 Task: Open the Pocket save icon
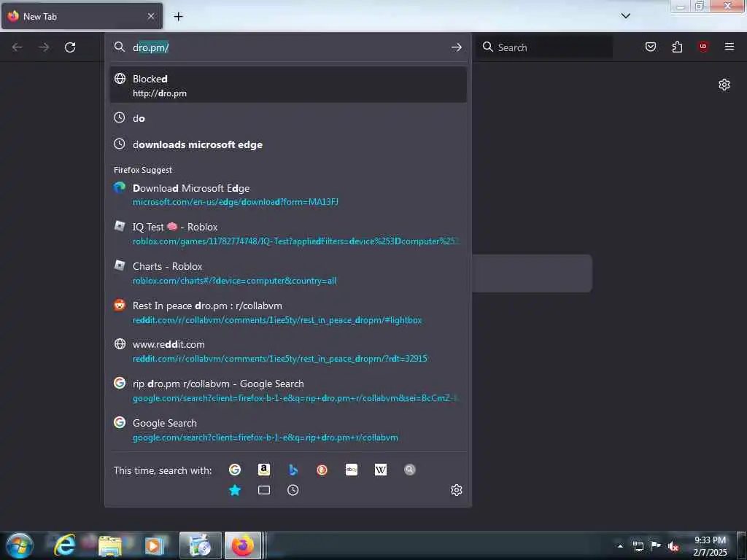[650, 47]
